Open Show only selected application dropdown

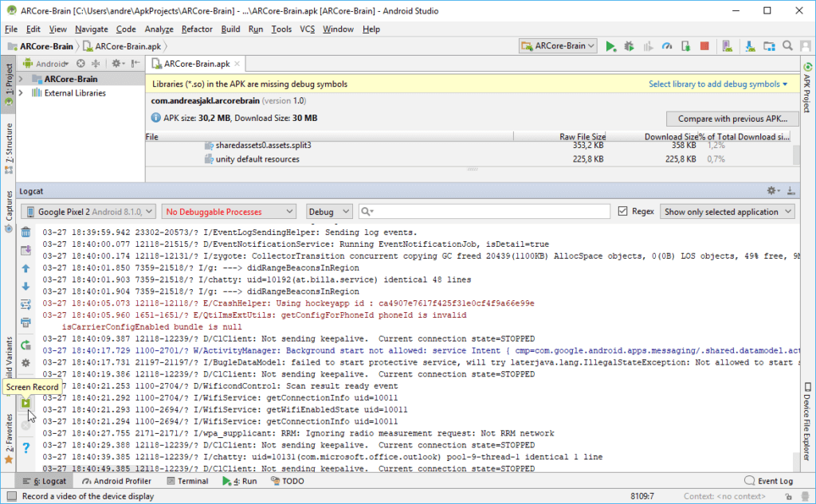(x=728, y=212)
